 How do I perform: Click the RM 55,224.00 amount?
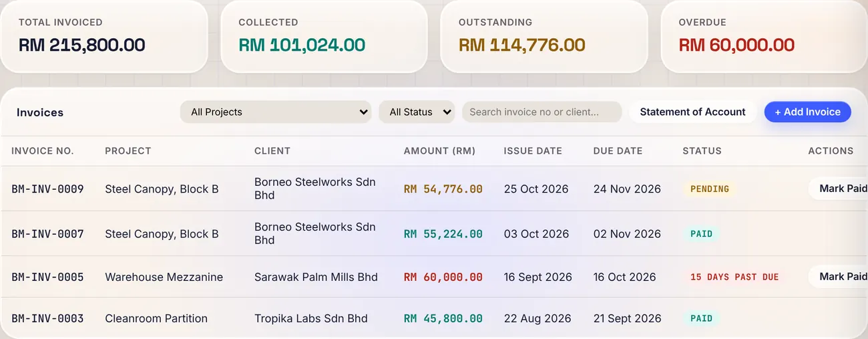pos(443,234)
